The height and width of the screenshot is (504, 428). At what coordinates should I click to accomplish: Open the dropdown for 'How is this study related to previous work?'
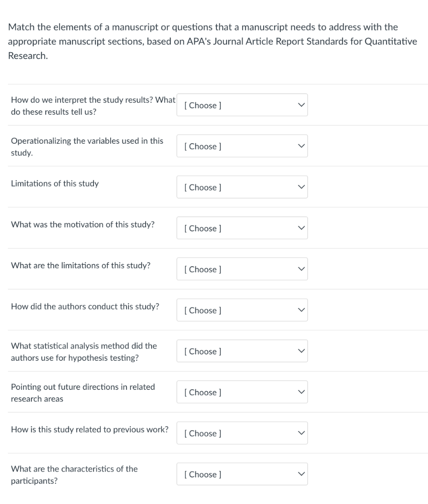242,433
